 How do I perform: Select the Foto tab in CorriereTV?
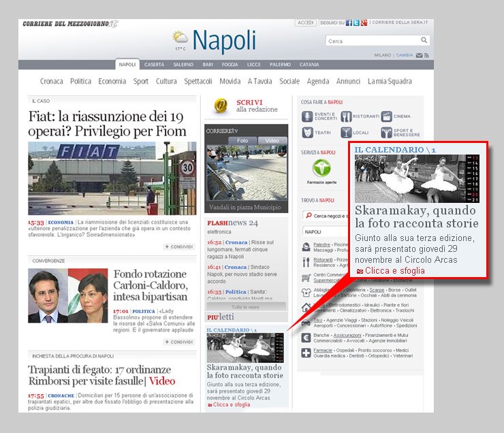tap(242, 141)
